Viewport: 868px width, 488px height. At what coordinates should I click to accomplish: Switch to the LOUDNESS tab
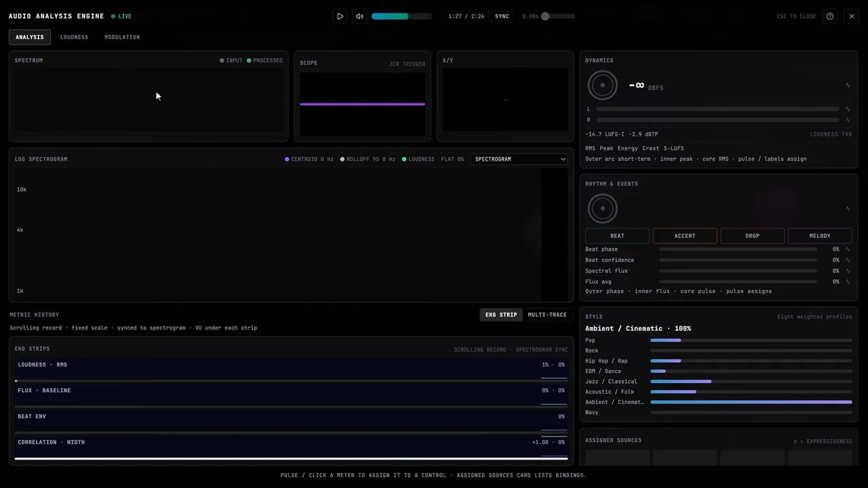[74, 37]
